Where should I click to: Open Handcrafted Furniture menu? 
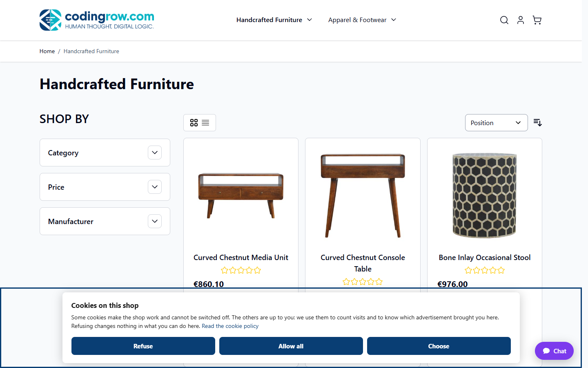pos(274,20)
